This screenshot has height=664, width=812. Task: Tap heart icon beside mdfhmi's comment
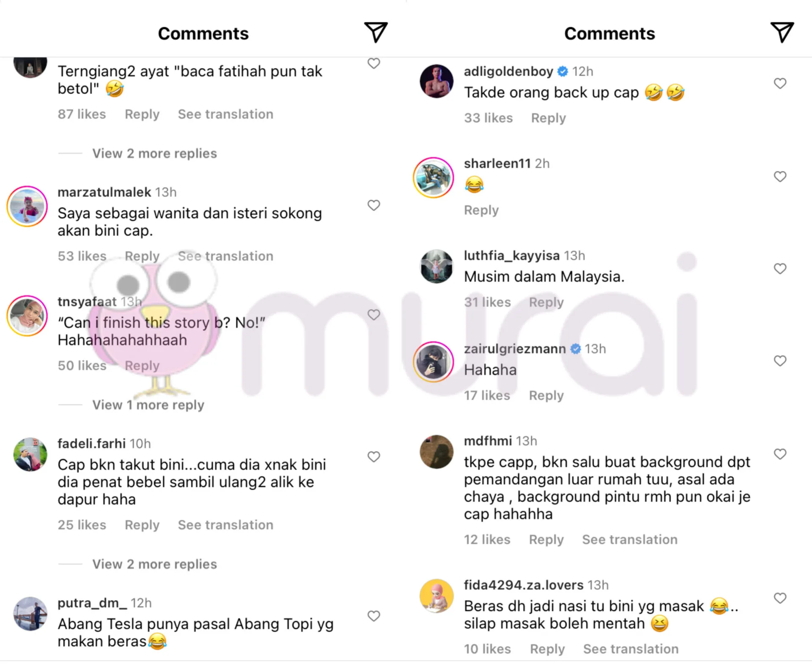(780, 454)
